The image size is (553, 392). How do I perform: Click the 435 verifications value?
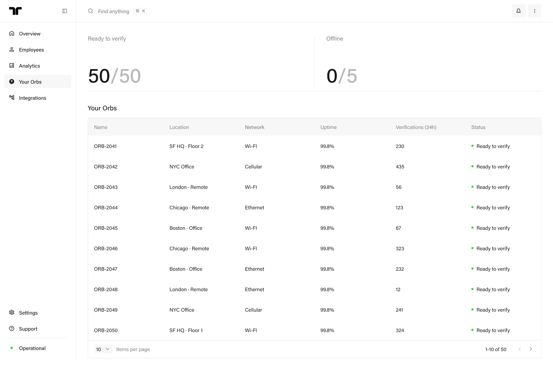click(400, 167)
